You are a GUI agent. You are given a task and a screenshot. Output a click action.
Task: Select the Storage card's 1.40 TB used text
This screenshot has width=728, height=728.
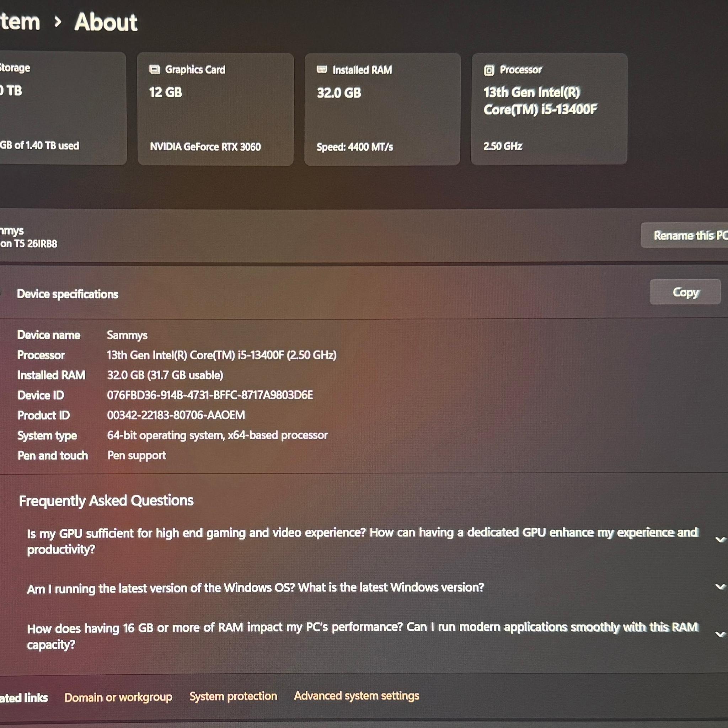point(39,145)
